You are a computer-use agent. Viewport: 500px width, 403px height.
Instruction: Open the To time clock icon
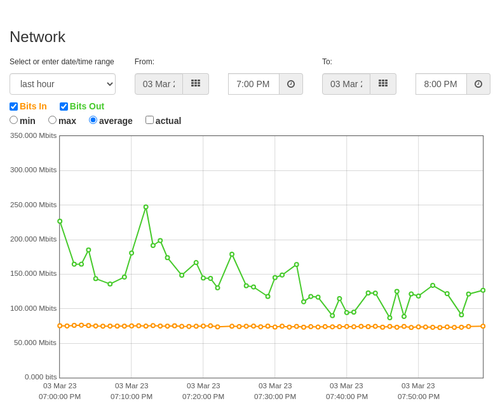click(478, 84)
